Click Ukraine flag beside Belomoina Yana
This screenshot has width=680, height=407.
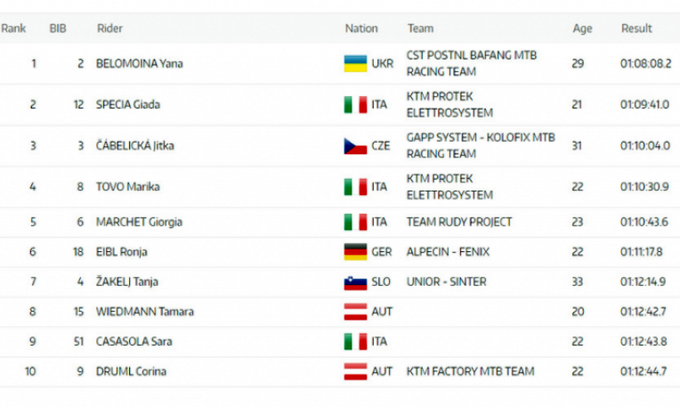[352, 63]
